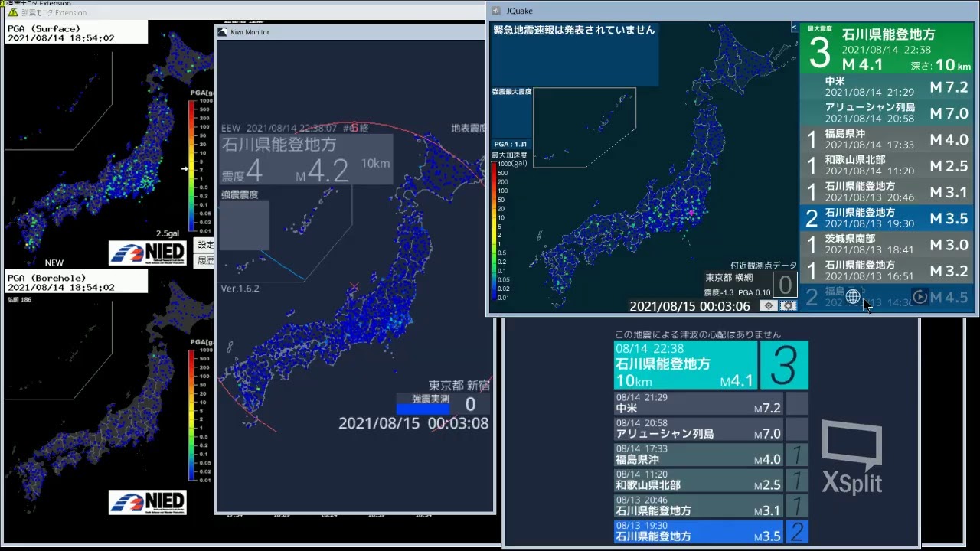Click the top 石川県能登地方 M4.1 green header
The image size is (980, 551).
[887, 49]
